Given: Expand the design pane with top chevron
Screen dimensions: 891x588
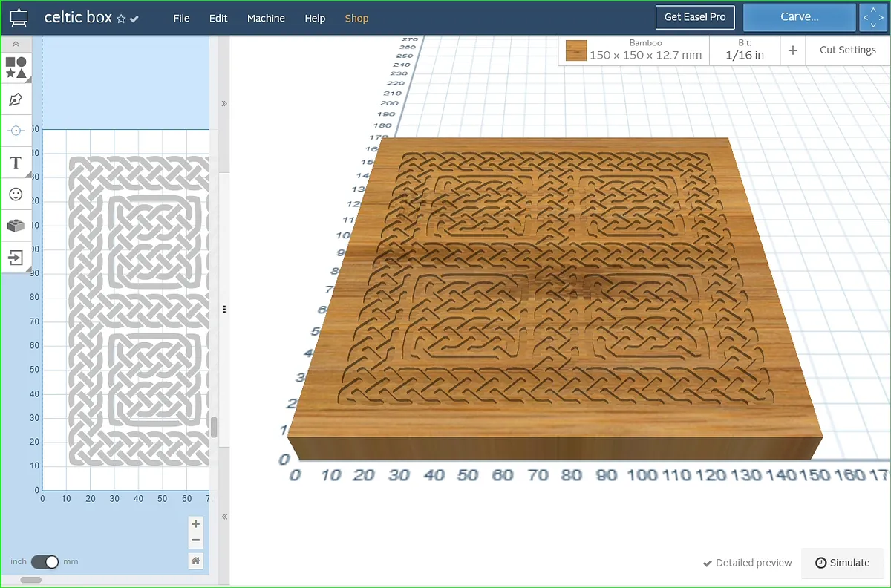Looking at the screenshot, I should (224, 104).
